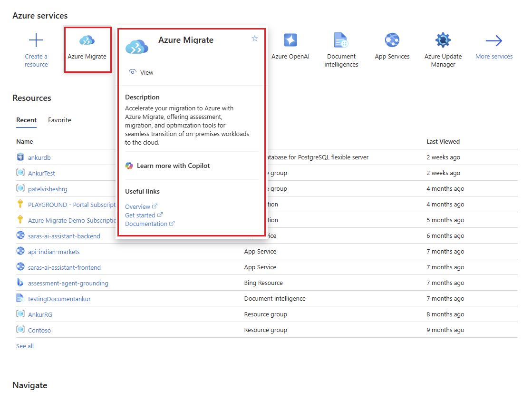Click Learn more with Copilot

tap(174, 166)
